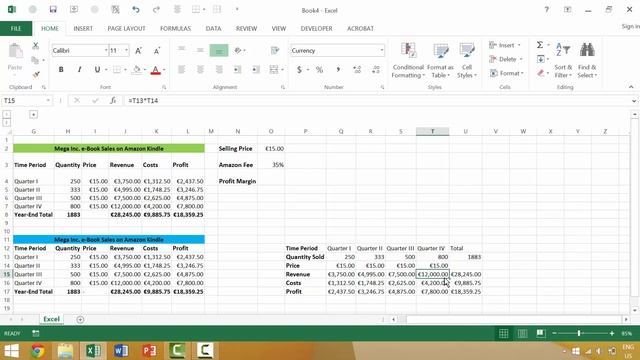This screenshot has width=640, height=360.
Task: Expand the Name Box dropdown arrow
Action: tap(48, 100)
